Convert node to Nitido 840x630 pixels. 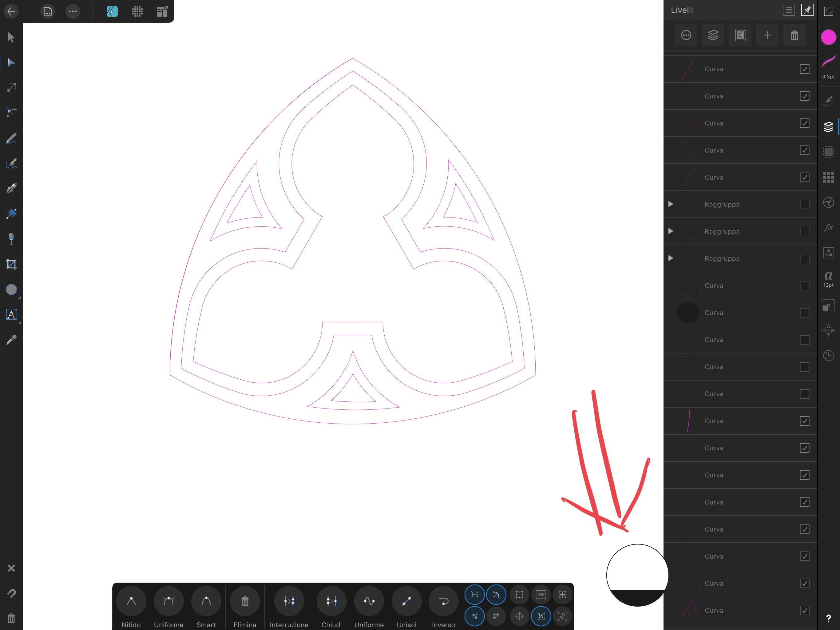(131, 607)
